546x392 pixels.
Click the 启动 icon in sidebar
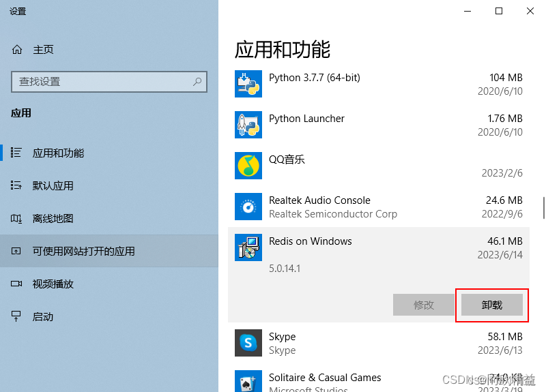[16, 316]
